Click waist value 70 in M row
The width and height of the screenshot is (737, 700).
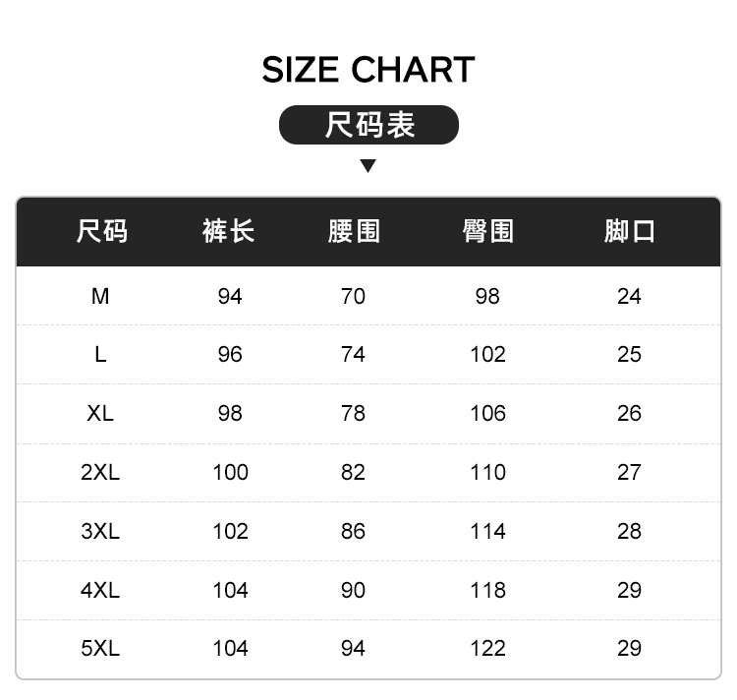pyautogui.click(x=353, y=296)
